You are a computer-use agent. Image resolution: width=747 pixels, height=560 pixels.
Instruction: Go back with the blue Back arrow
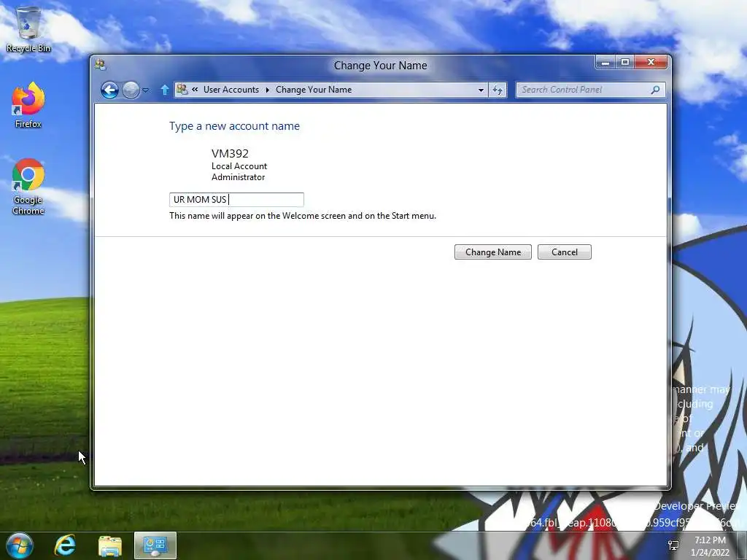109,90
